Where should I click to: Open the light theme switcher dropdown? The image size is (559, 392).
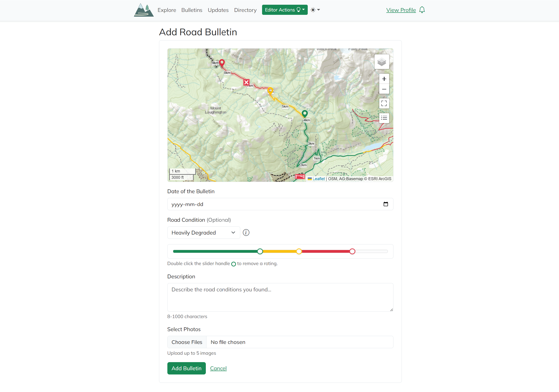point(315,10)
